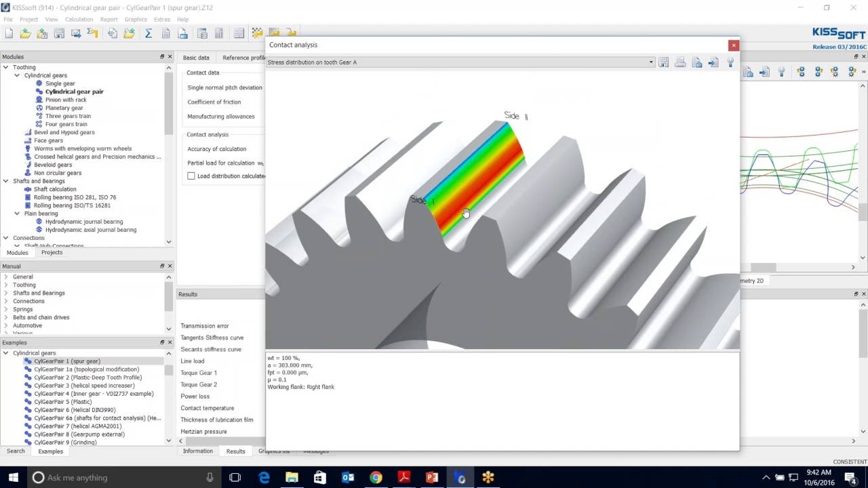Open the Extras menu
The height and width of the screenshot is (488, 868).
coord(162,20)
